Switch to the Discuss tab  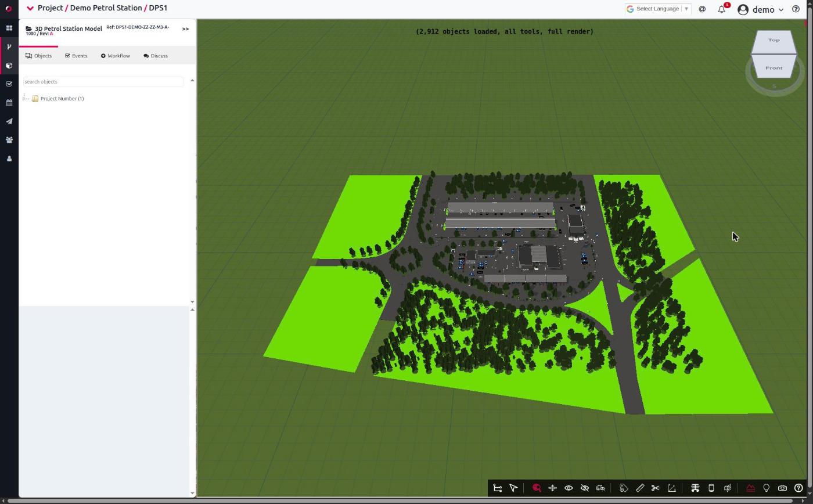(156, 56)
